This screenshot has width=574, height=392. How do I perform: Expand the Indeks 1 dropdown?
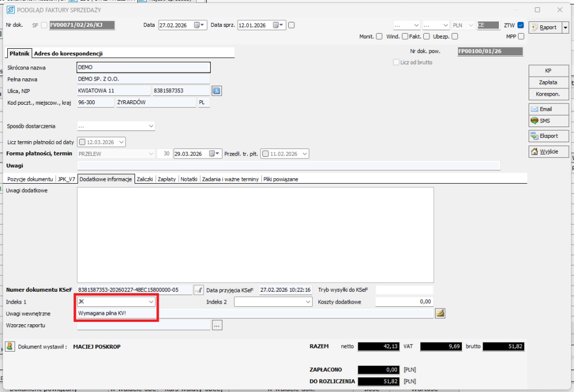click(x=150, y=302)
